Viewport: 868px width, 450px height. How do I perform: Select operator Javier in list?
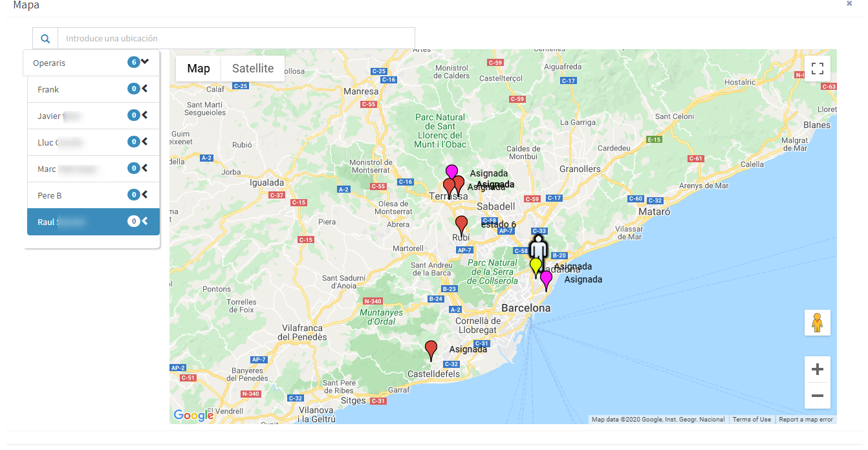click(x=93, y=116)
